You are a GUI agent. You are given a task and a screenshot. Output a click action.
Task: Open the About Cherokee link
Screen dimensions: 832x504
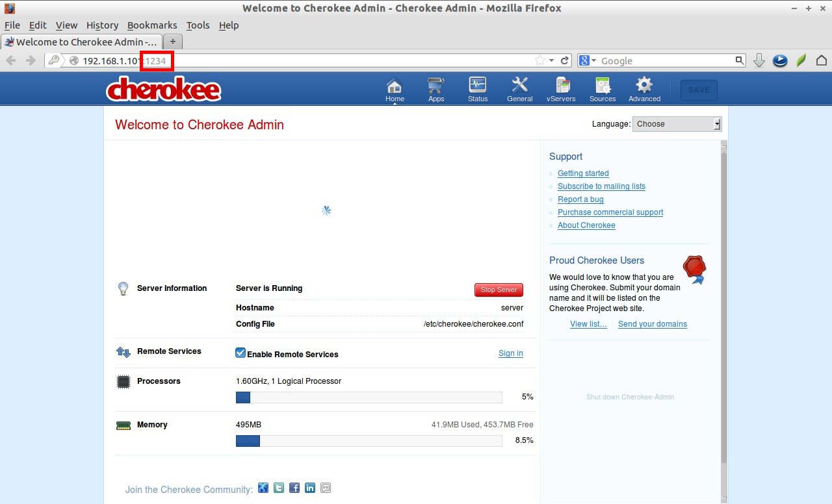click(586, 225)
